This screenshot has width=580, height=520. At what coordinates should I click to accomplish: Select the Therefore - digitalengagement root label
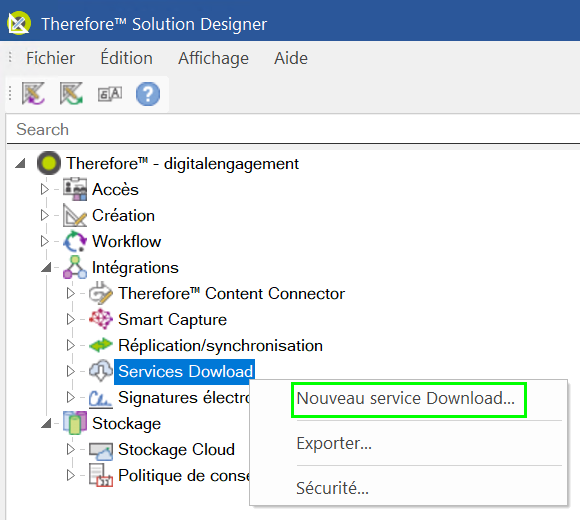click(182, 163)
